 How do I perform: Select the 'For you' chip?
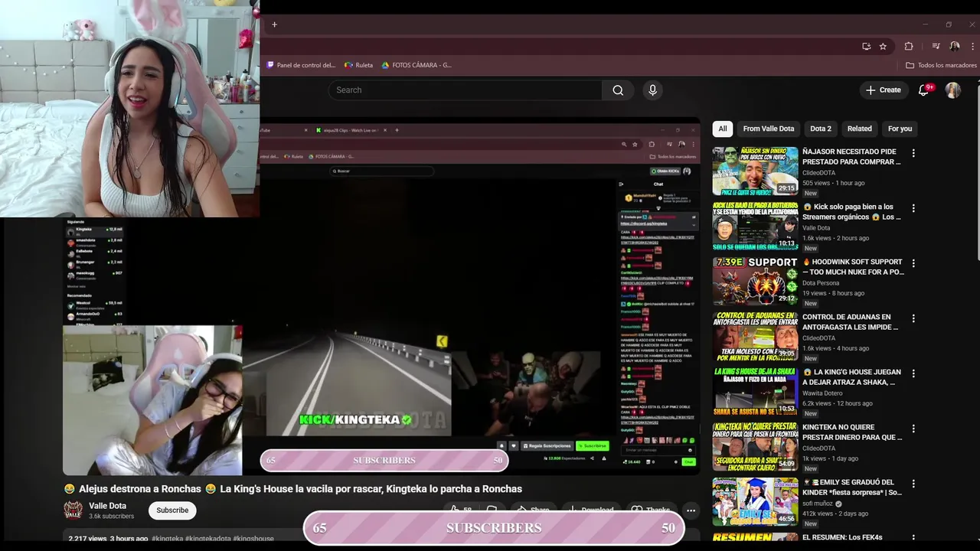click(x=900, y=129)
